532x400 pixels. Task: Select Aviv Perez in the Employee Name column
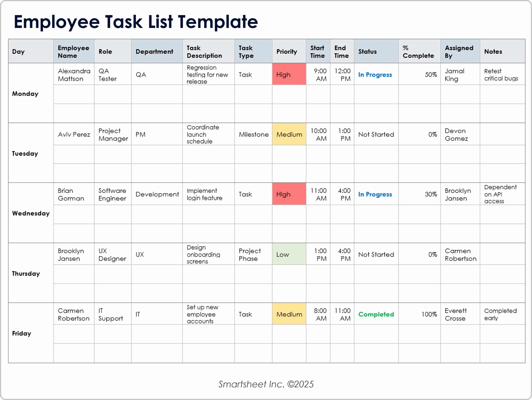74,134
